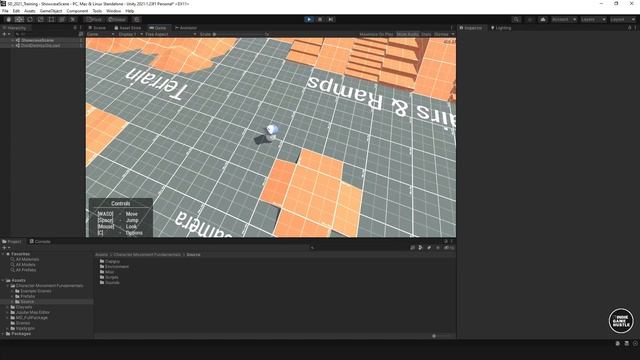Toggle Mute Audio in Game view

click(407, 34)
